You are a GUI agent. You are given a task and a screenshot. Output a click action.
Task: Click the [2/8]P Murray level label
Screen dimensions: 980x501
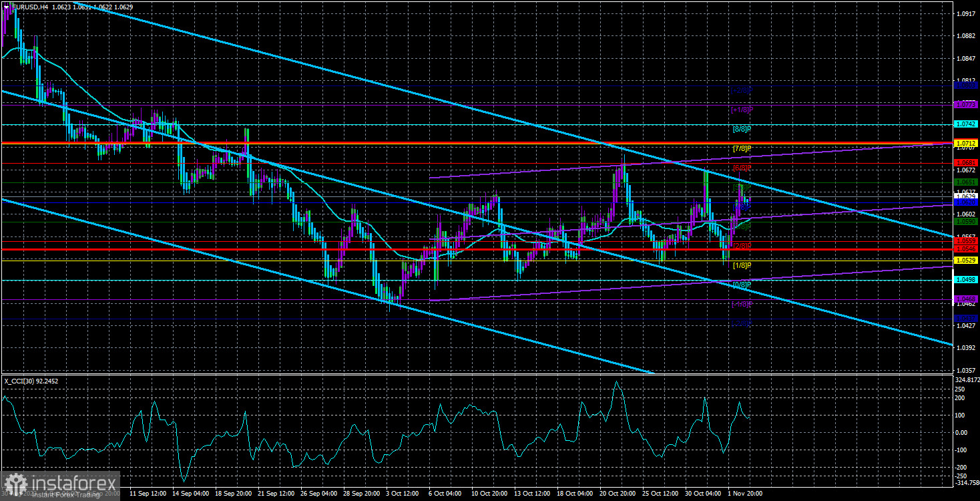coord(742,246)
